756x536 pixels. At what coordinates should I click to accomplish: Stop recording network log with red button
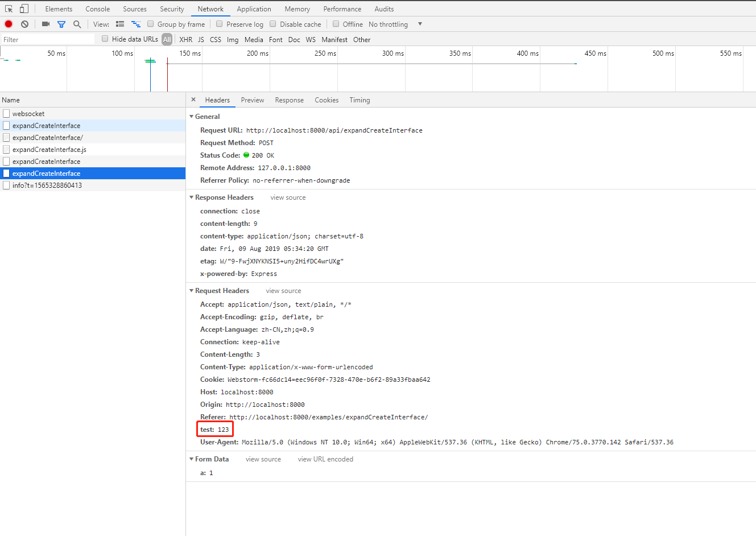coord(9,24)
